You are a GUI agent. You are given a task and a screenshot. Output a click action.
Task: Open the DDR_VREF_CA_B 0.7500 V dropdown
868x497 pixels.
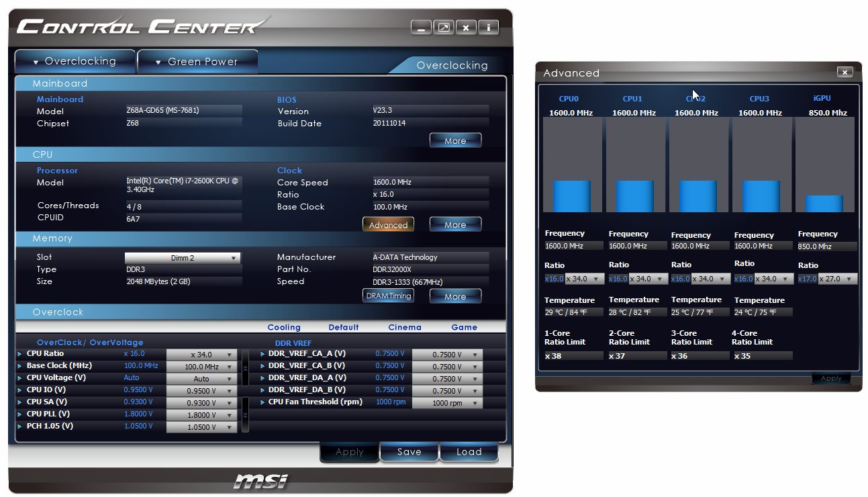click(447, 367)
